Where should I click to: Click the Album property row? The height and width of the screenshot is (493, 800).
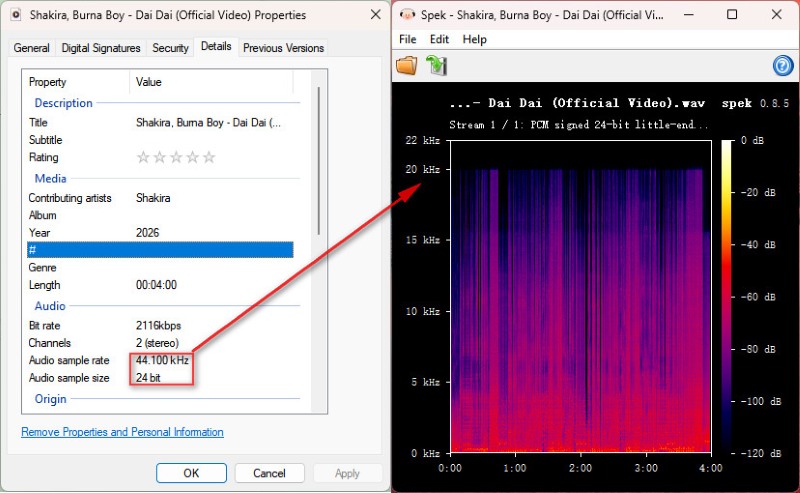pos(160,215)
